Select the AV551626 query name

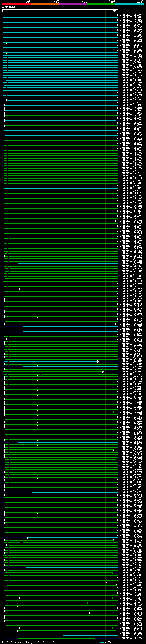click(x=8, y=8)
